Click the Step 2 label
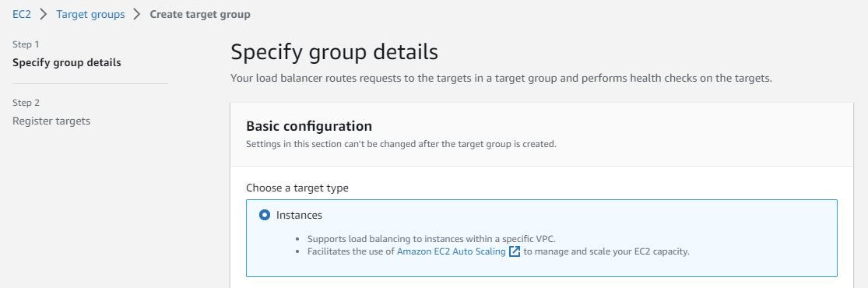868x288 pixels. point(26,103)
